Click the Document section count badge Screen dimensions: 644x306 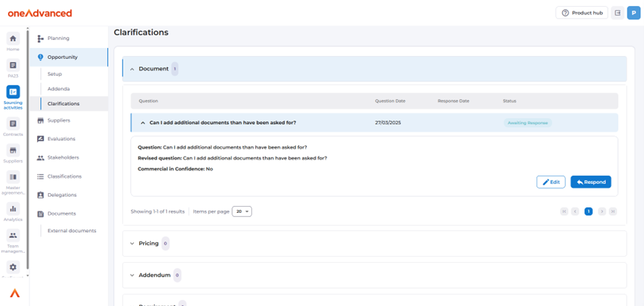coord(175,69)
